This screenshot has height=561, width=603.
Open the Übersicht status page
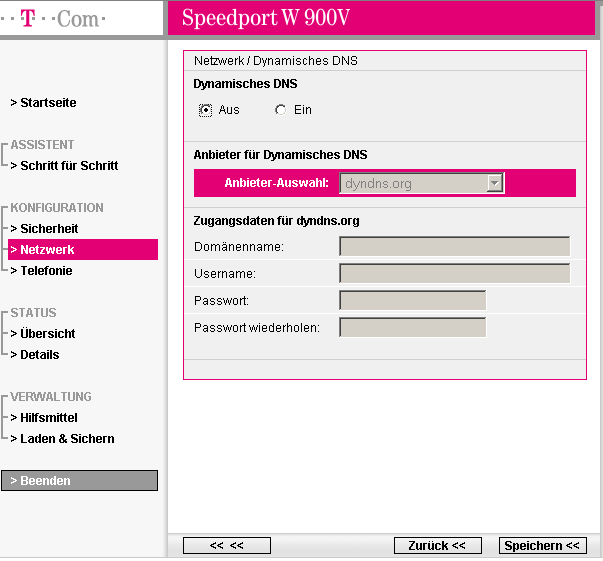click(43, 334)
